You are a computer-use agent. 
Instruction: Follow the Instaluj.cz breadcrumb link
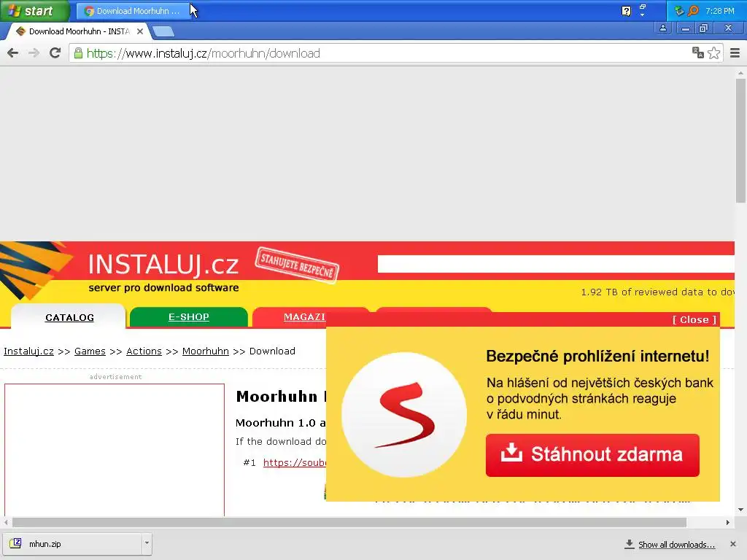28,351
